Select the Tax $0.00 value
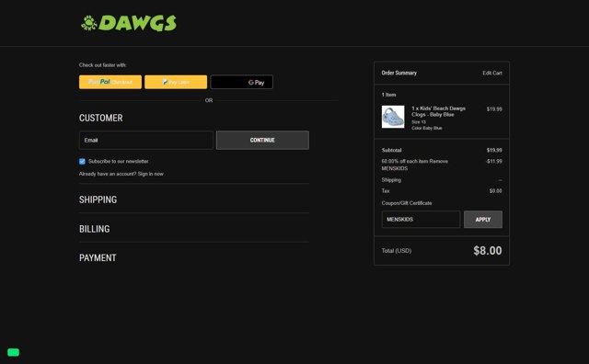The width and height of the screenshot is (589, 364). (x=495, y=190)
